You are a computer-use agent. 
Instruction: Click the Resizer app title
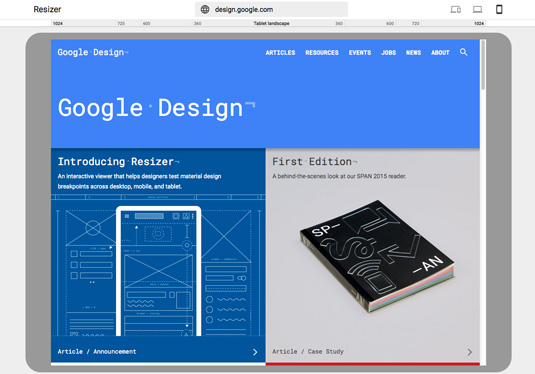click(x=47, y=9)
